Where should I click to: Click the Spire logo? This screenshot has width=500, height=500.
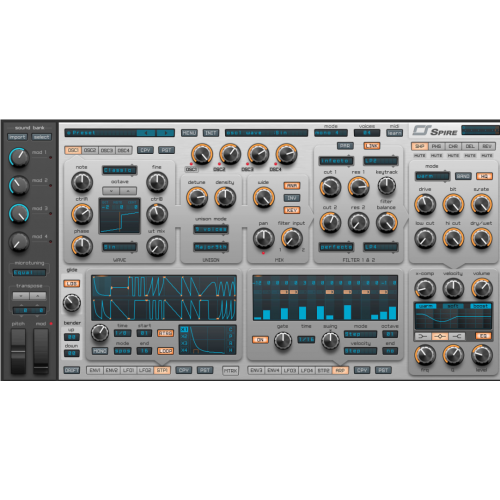pyautogui.click(x=435, y=131)
